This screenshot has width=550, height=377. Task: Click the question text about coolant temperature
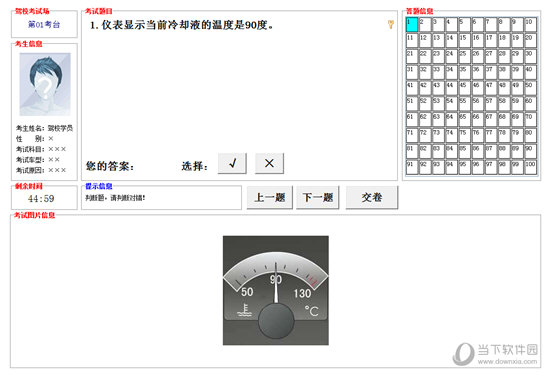pyautogui.click(x=181, y=25)
